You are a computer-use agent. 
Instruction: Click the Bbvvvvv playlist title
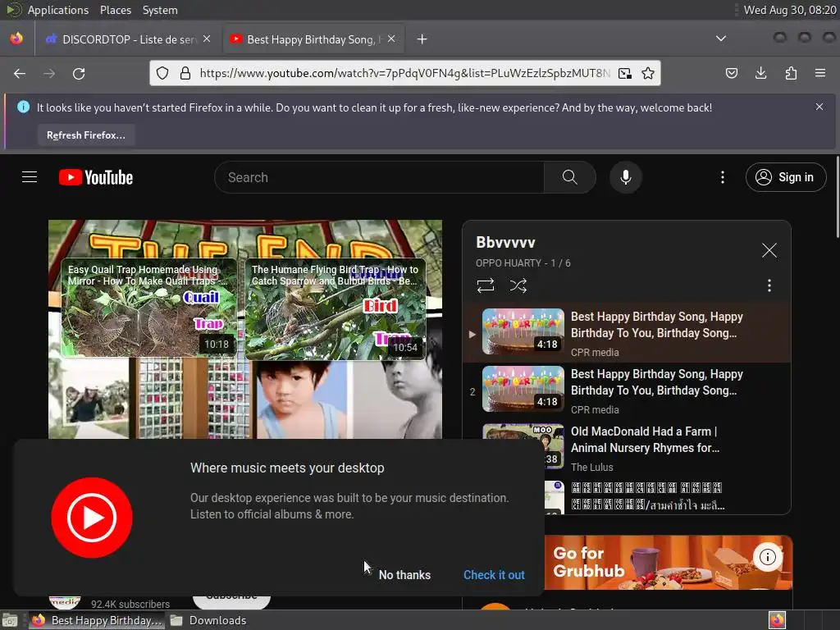[x=505, y=243]
